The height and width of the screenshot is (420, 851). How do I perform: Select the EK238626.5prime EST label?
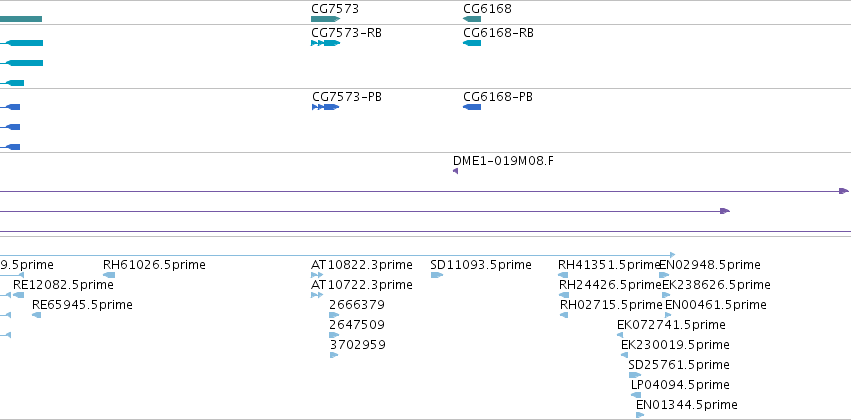point(716,285)
